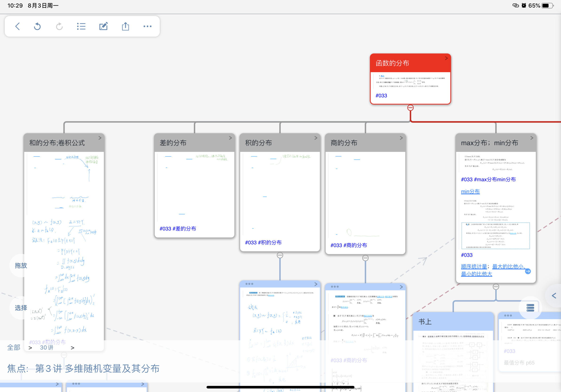Open details chevron on 差的分布 card
561x392 pixels.
coord(230,138)
